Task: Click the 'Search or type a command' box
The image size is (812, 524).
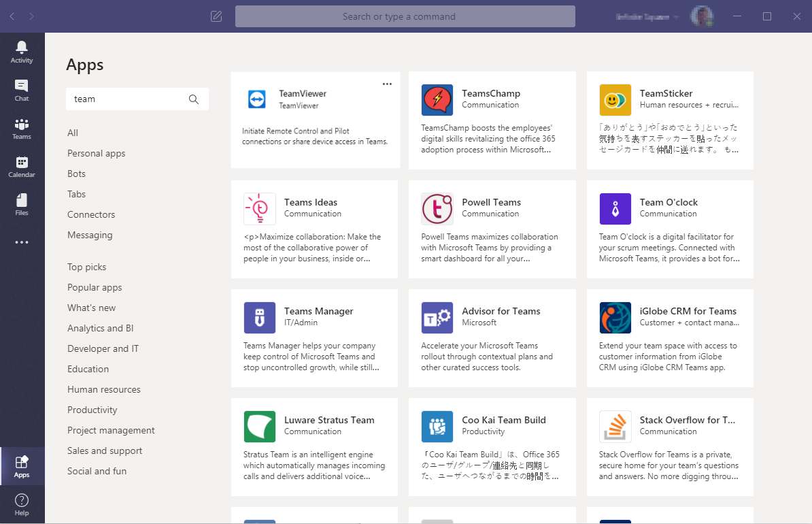Action: coord(405,16)
